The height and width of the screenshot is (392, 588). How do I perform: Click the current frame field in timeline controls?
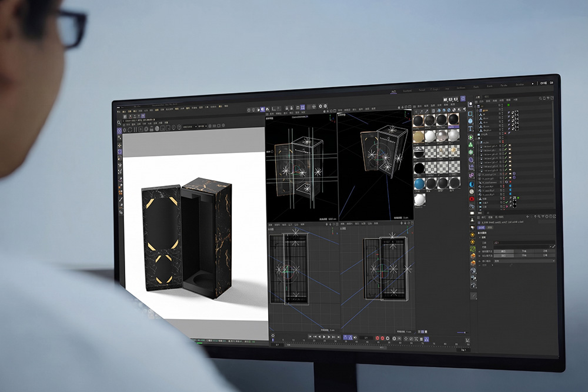tap(366, 338)
